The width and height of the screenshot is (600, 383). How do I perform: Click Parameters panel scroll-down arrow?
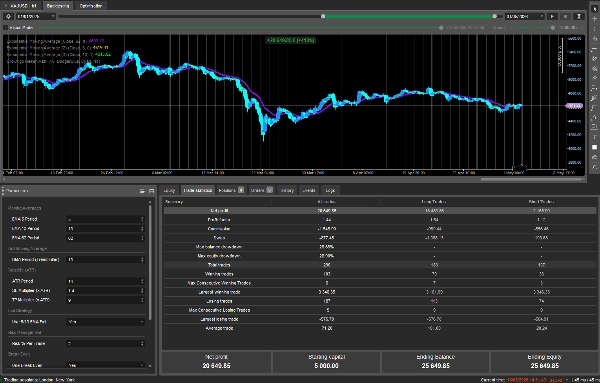[x=150, y=366]
